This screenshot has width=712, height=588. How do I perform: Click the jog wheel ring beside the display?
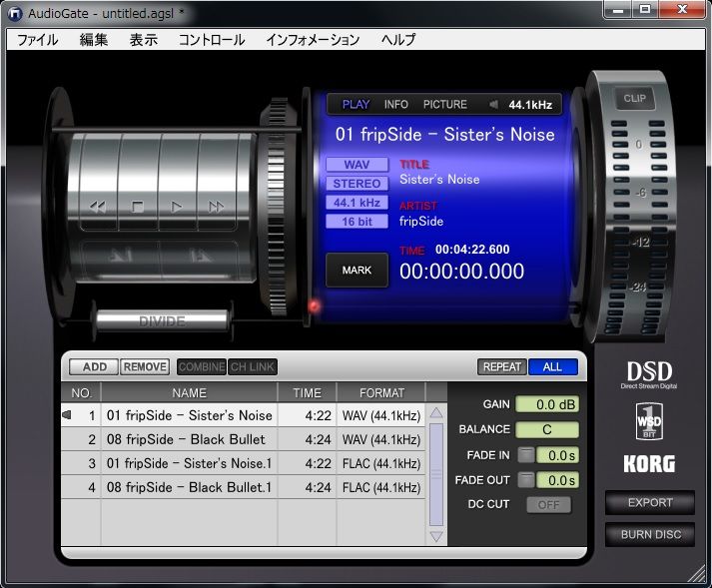coord(276,207)
